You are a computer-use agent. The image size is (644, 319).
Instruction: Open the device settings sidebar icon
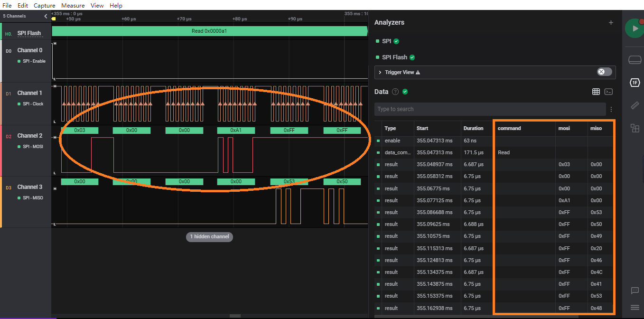(x=635, y=60)
